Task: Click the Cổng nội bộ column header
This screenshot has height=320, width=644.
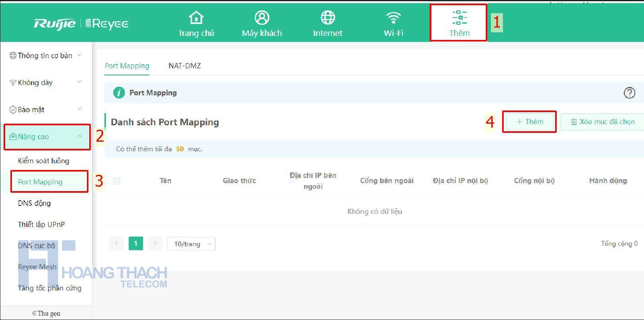Action: (534, 181)
